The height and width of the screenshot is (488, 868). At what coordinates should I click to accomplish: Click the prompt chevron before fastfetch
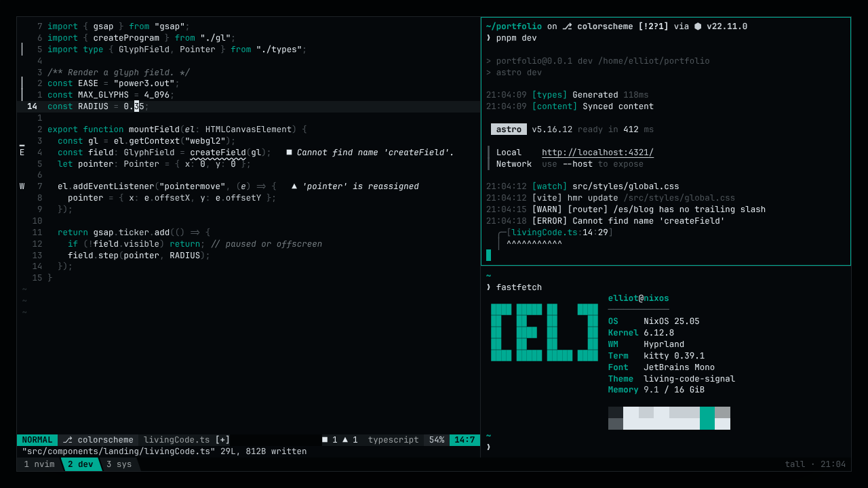[488, 287]
